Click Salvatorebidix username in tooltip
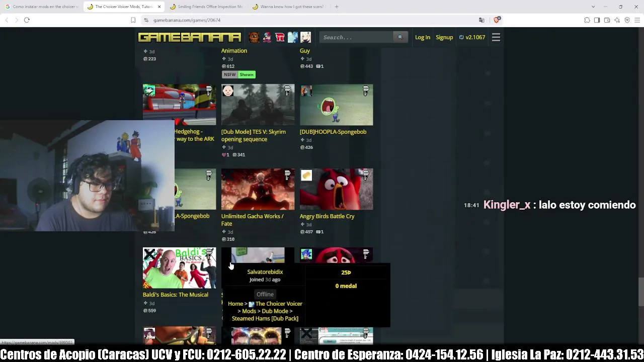 coord(265,272)
